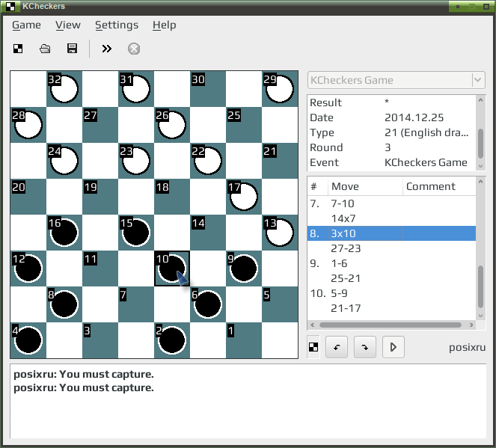Select the black piece on square 16

tap(64, 233)
